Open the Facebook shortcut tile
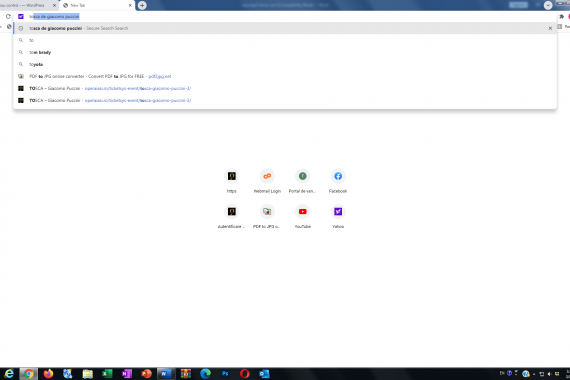Screen dimensions: 570x380 coord(338,181)
